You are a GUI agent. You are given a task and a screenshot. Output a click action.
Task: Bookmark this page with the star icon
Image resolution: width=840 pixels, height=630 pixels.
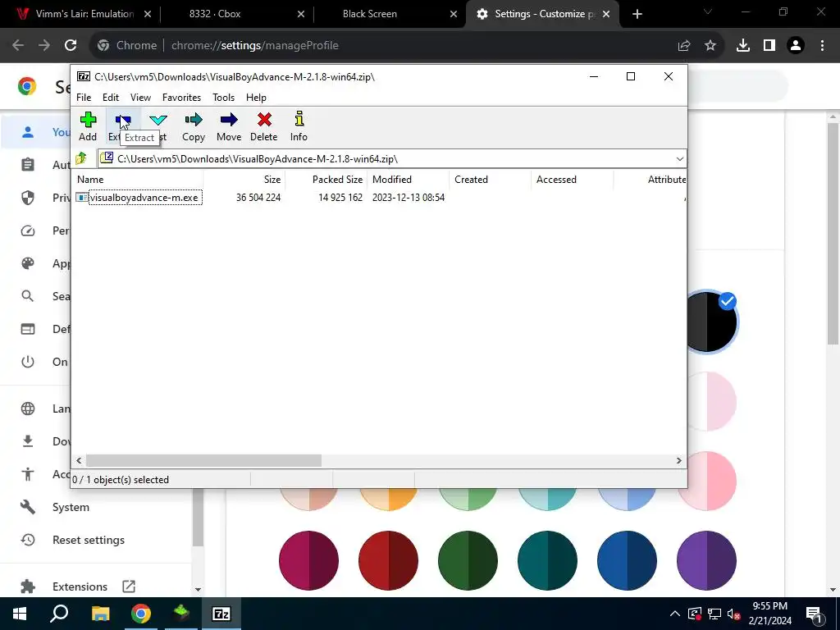[710, 46]
